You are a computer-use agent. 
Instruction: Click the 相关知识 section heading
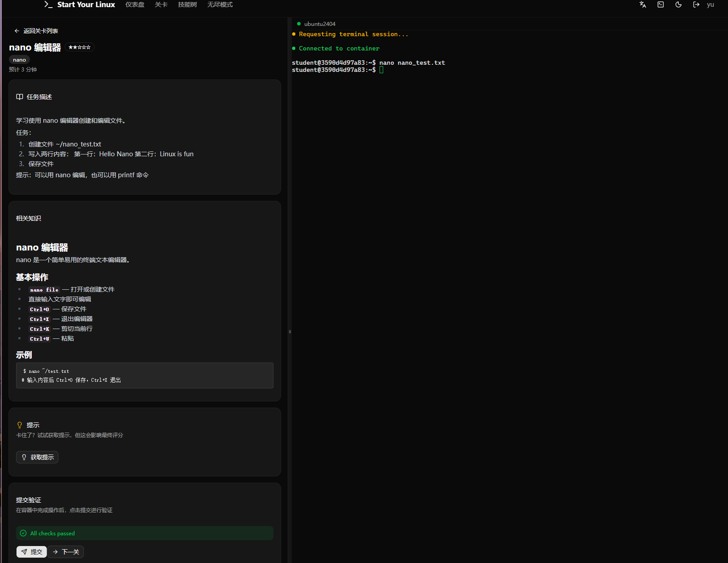point(29,218)
